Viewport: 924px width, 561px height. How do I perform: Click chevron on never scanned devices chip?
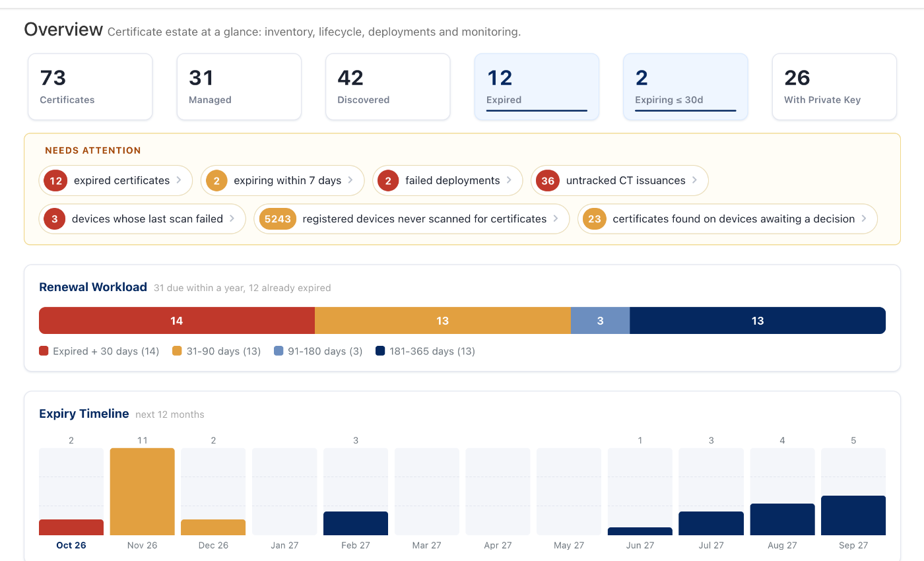click(x=556, y=218)
